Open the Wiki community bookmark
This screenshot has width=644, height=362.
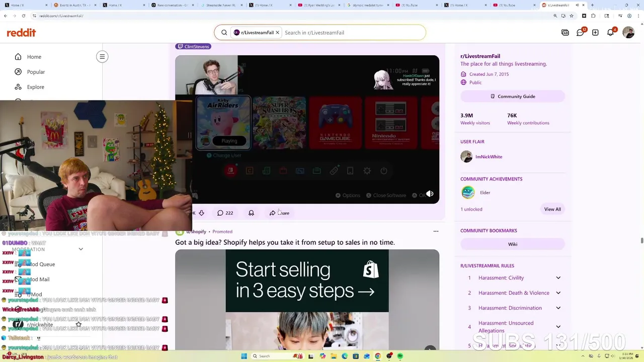tap(513, 244)
